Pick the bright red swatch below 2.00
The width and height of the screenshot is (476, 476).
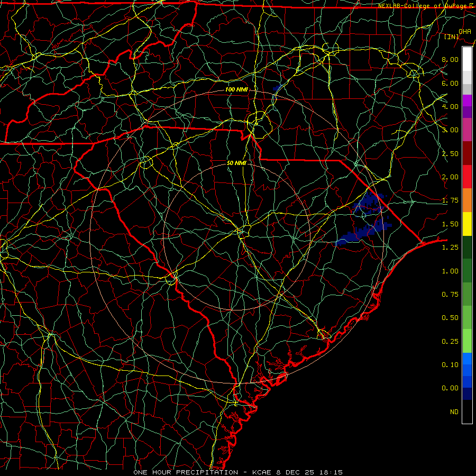point(467,177)
